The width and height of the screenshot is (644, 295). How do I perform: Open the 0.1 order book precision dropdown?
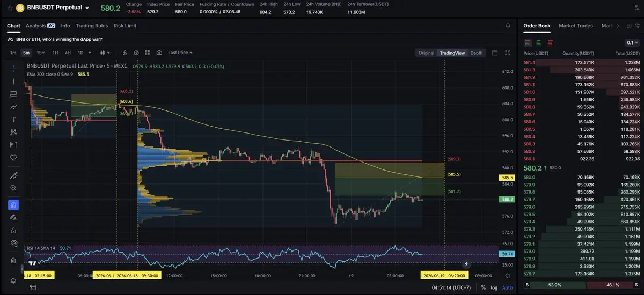click(x=632, y=42)
